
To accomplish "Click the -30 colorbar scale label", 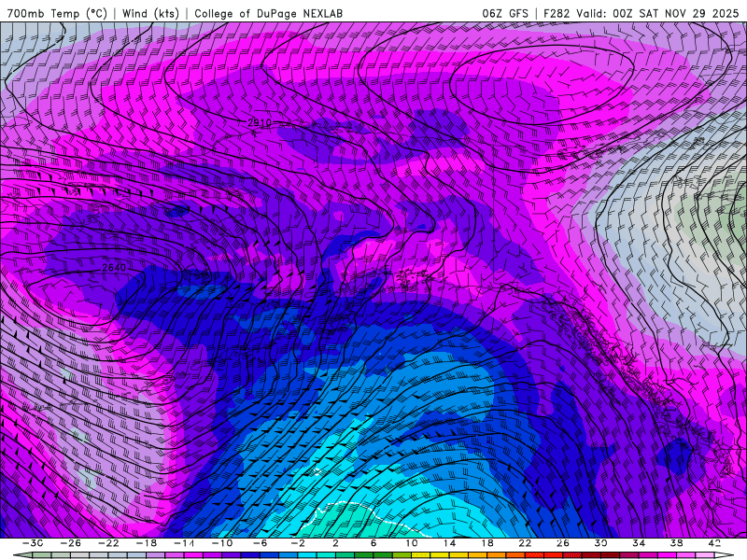I will pyautogui.click(x=33, y=543).
